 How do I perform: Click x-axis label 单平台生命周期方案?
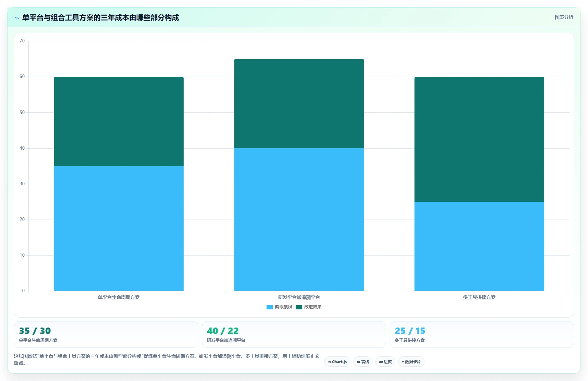point(119,297)
